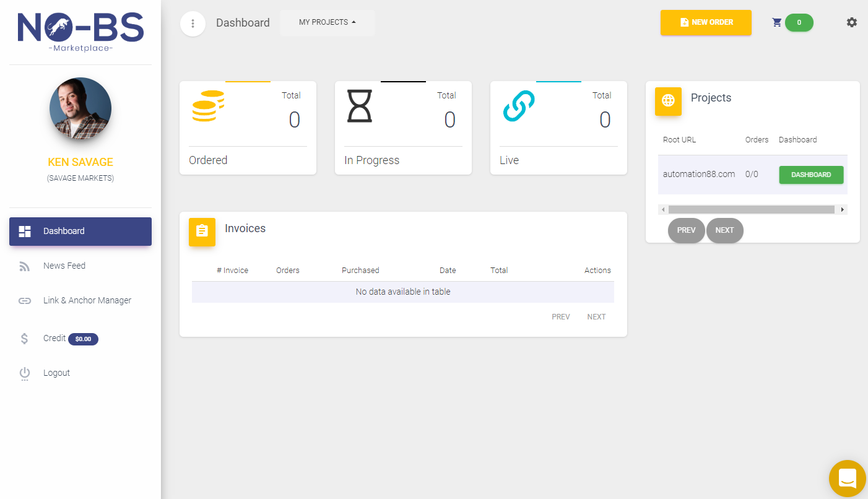
Task: Open the settings gear icon
Action: click(x=852, y=22)
